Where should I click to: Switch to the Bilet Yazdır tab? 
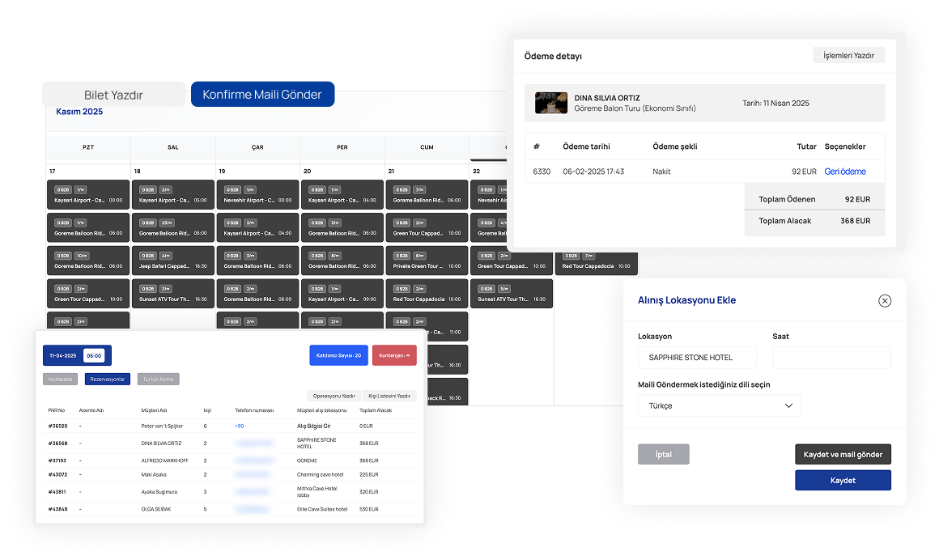click(114, 95)
